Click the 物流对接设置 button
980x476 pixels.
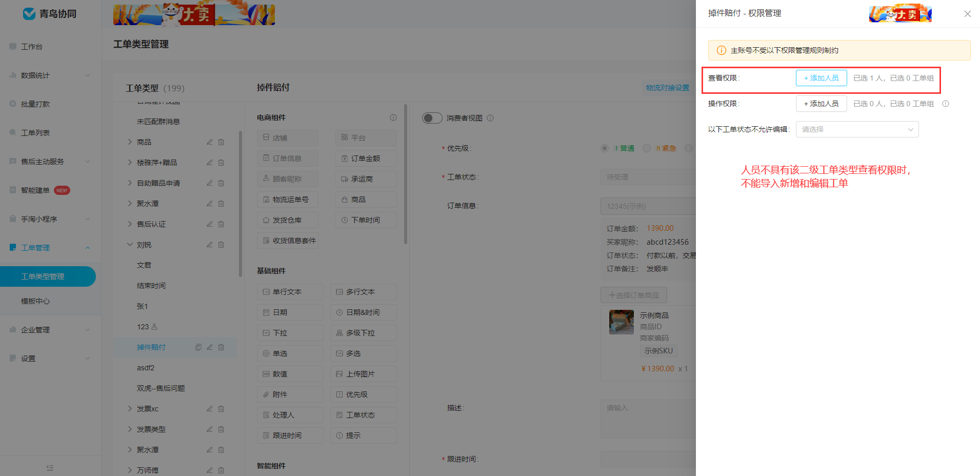pyautogui.click(x=668, y=88)
